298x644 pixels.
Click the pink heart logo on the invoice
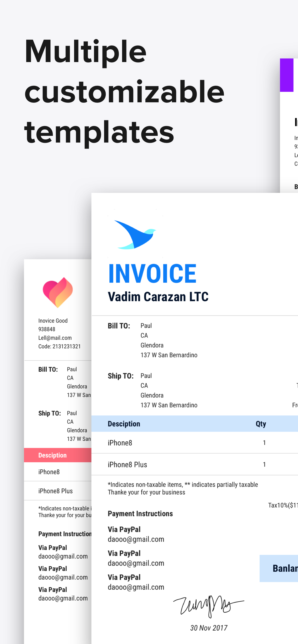click(x=58, y=292)
